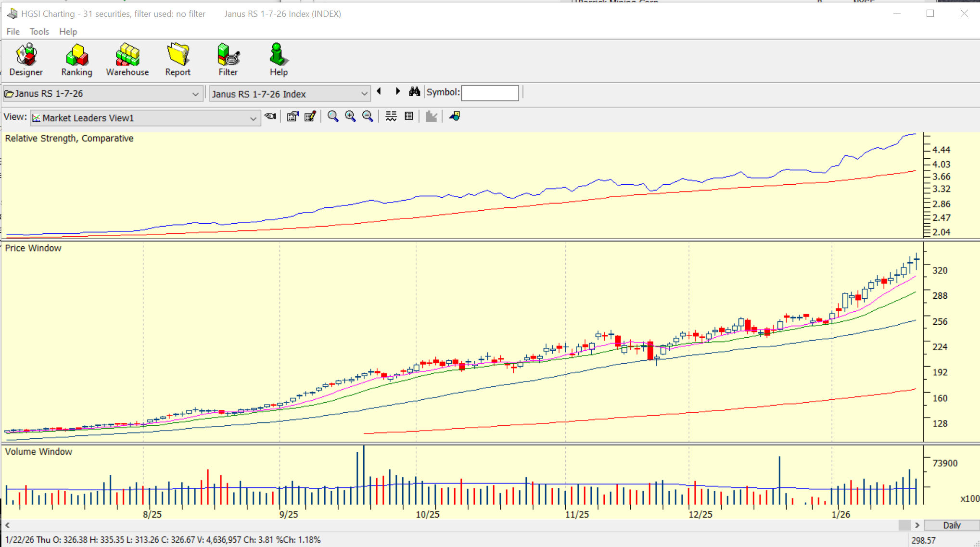Open the File menu
Screen dimensions: 980x547
(13, 32)
